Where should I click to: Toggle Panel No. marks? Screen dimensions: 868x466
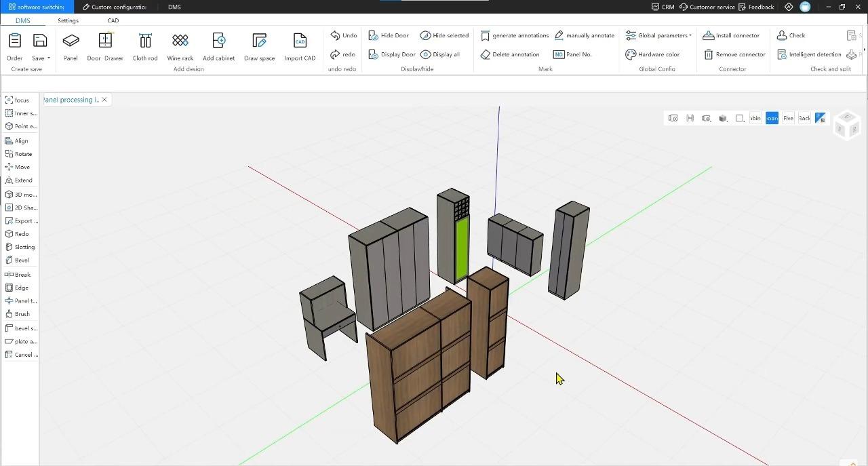[x=573, y=54]
